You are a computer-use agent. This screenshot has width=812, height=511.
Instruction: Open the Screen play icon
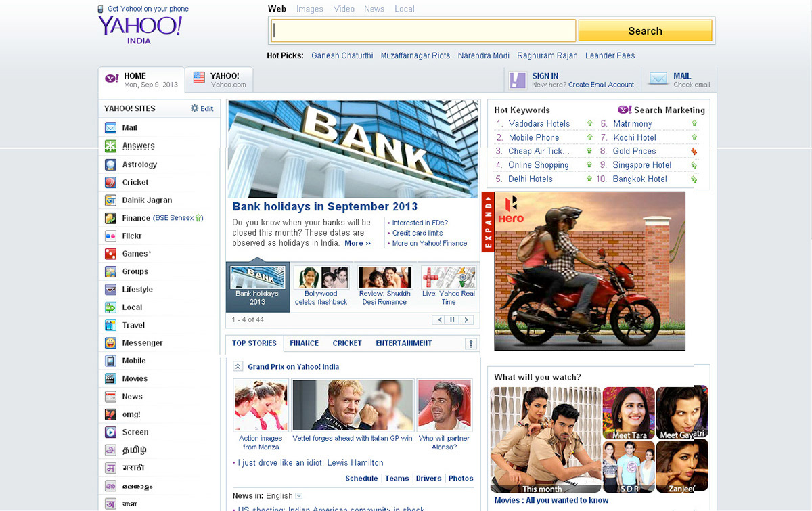coord(110,432)
